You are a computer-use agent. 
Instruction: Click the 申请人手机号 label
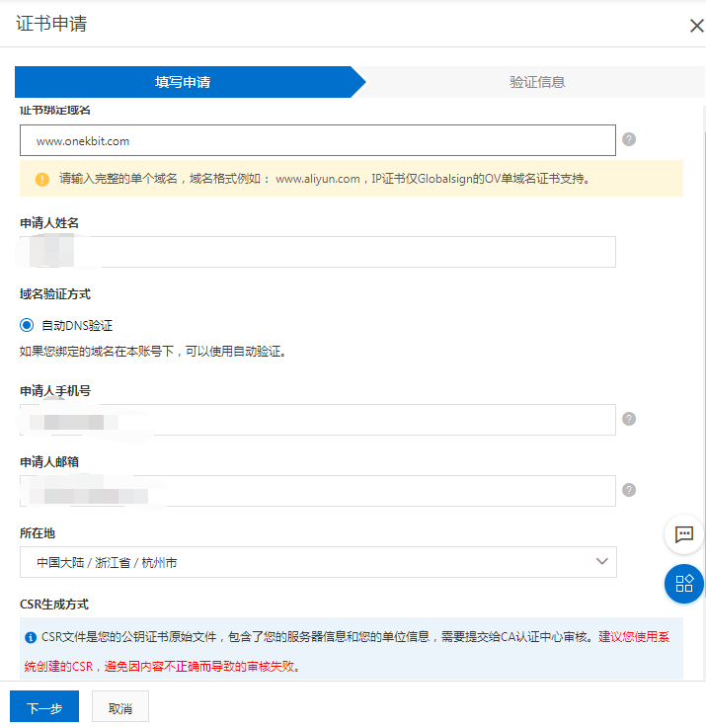(55, 391)
